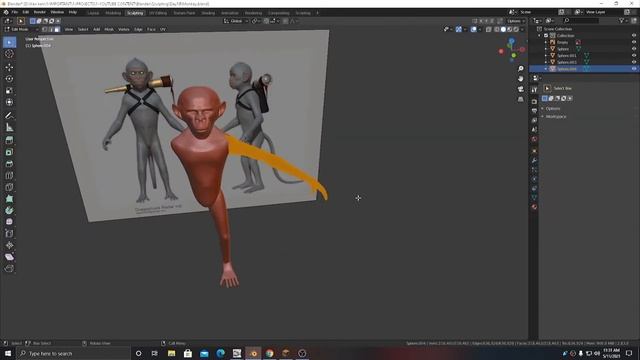Enable face select mode
This screenshot has height=360, width=640.
tap(57, 29)
